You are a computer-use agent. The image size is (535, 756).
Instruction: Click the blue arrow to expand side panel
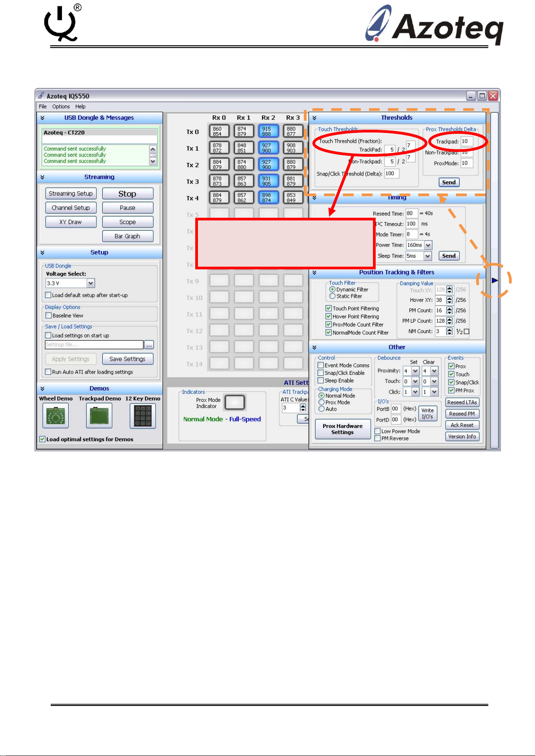[495, 281]
